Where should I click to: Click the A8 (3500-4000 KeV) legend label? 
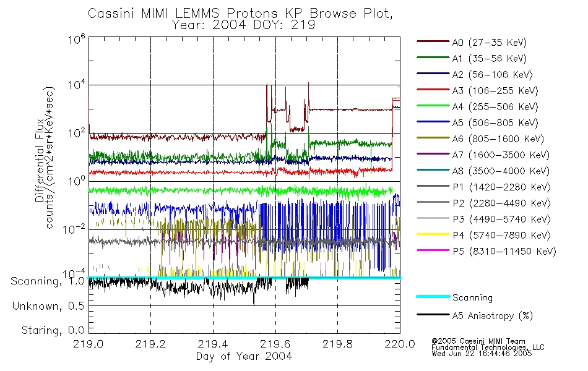[x=501, y=171]
